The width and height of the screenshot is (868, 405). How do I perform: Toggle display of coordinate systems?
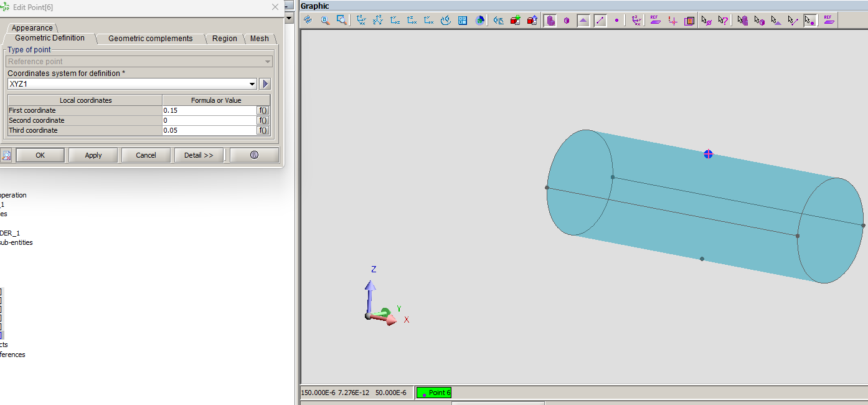(x=636, y=21)
